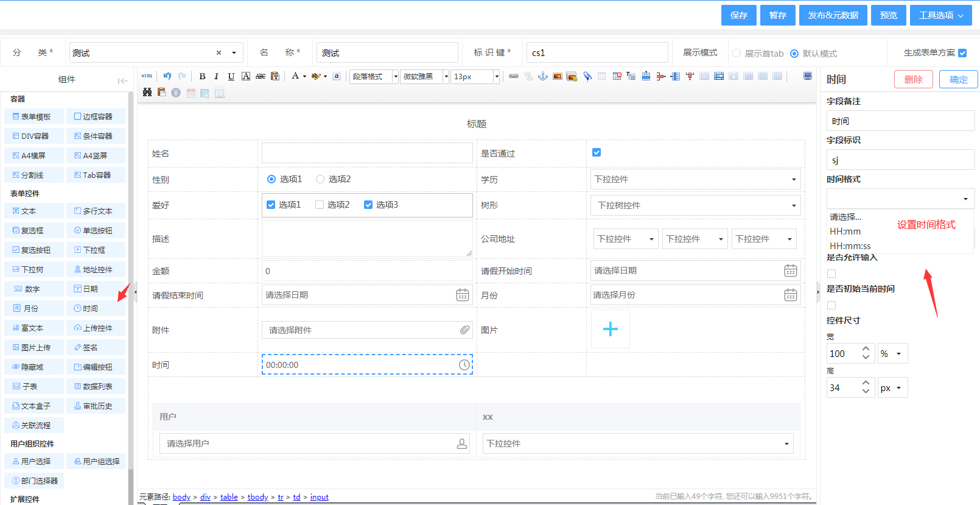
Task: Insert hyperlink using the link icon
Action: pyautogui.click(x=514, y=76)
